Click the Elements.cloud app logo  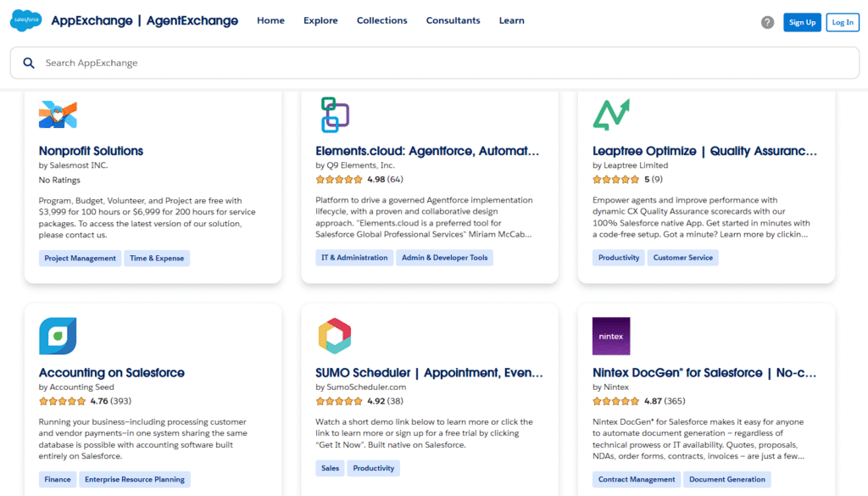335,114
